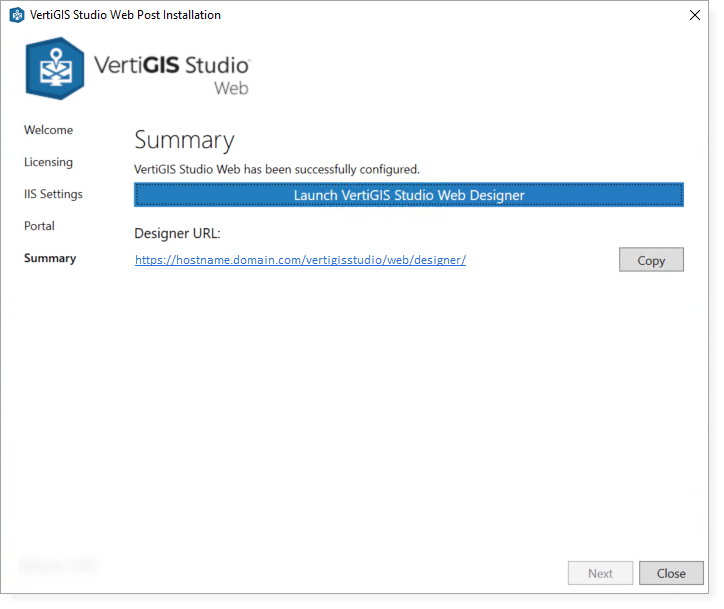
Task: Select the Summary step in sidebar
Action: tap(50, 258)
